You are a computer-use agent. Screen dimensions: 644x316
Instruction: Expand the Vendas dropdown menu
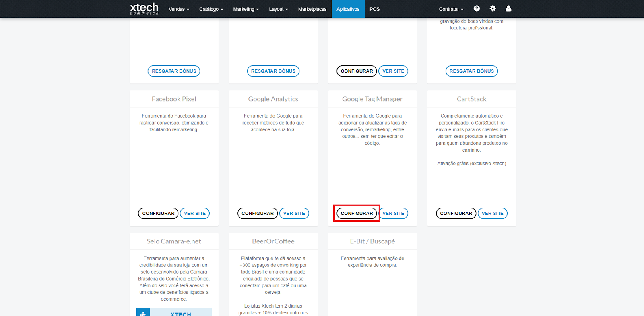coord(179,9)
